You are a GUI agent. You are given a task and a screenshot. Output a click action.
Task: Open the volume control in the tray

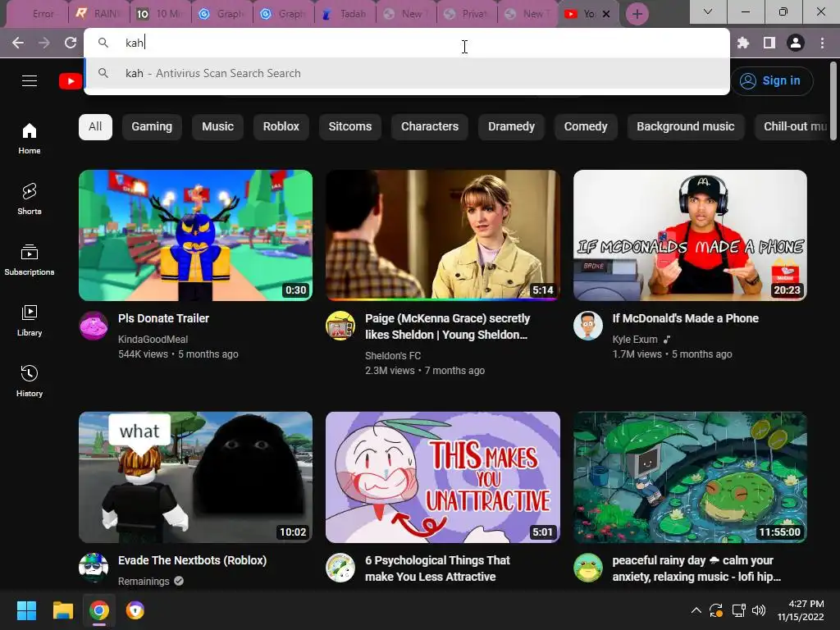click(x=759, y=610)
